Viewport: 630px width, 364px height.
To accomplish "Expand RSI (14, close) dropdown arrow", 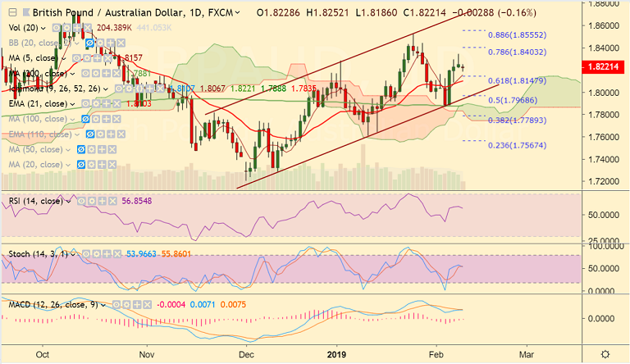I will tap(68, 202).
